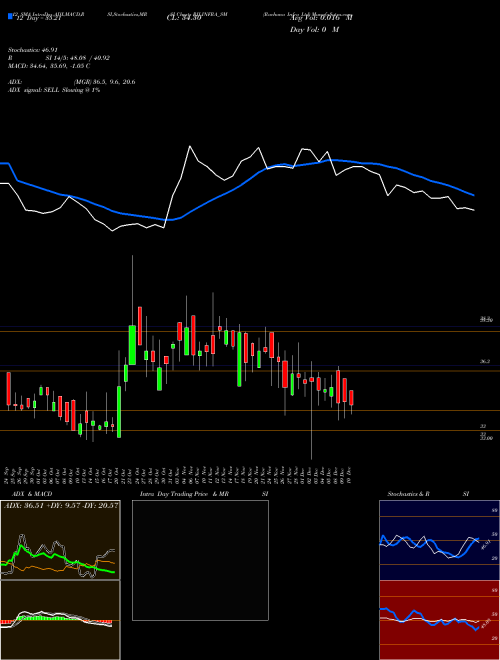Click the 'Avg Vol: 0.016 M' label

coord(321,18)
